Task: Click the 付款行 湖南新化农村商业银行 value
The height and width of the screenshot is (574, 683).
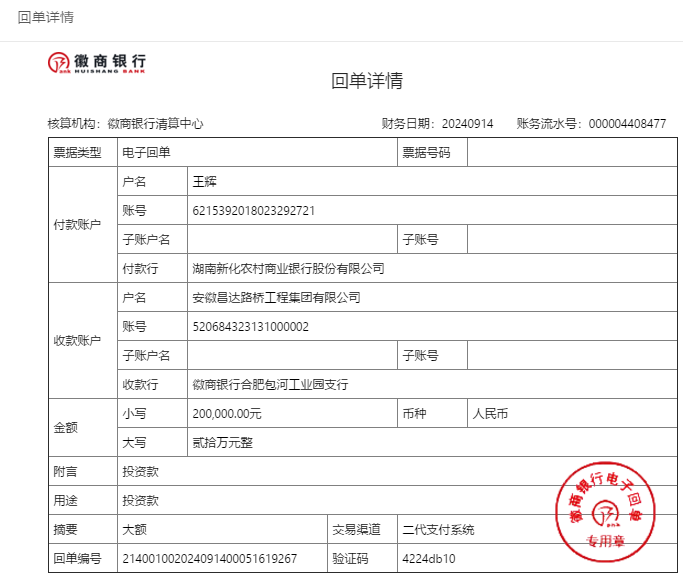Action: coord(288,269)
